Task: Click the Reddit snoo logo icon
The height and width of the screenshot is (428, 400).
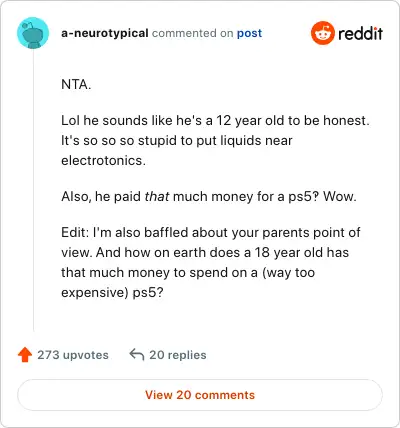Action: (322, 33)
